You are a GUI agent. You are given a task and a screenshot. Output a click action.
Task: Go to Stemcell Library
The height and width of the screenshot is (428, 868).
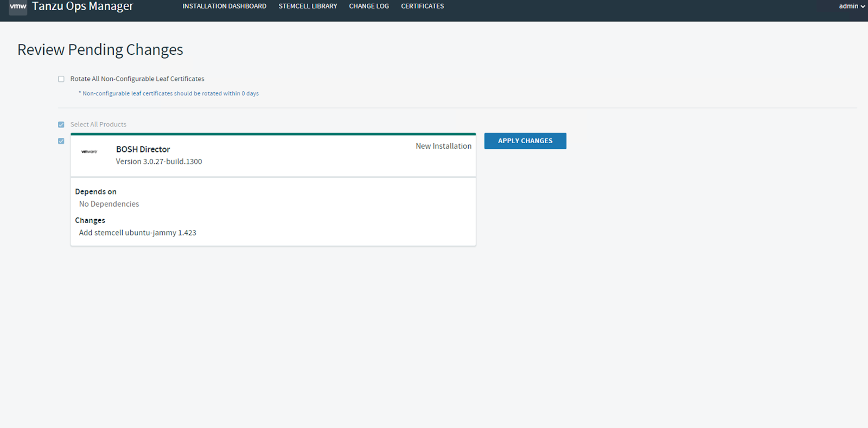pyautogui.click(x=308, y=7)
